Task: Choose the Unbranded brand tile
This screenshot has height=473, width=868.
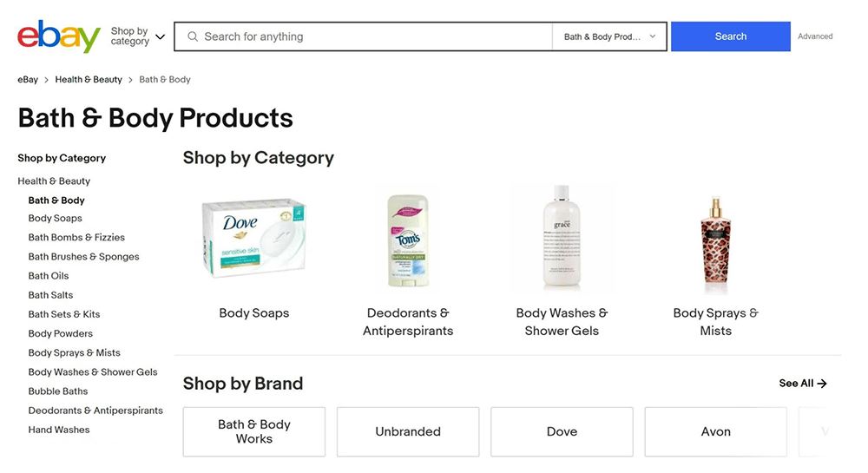Action: click(408, 431)
